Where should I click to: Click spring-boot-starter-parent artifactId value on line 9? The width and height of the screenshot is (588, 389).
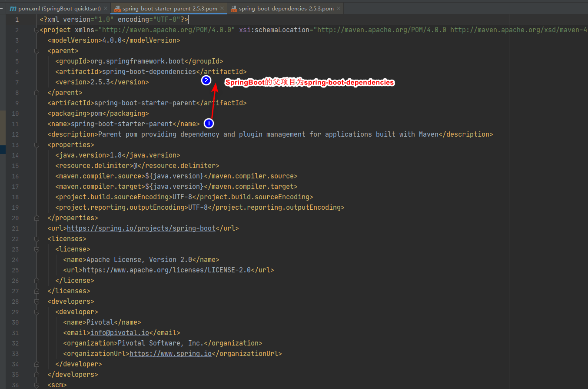click(x=145, y=103)
